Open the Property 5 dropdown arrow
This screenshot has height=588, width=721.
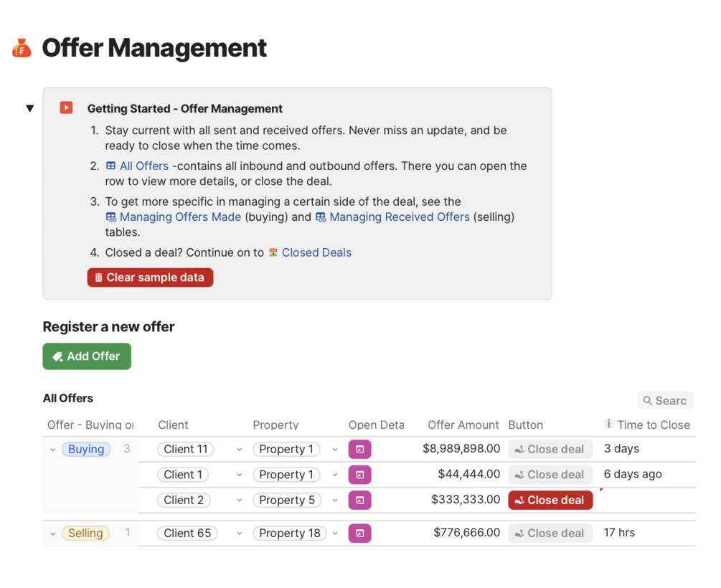(334, 501)
